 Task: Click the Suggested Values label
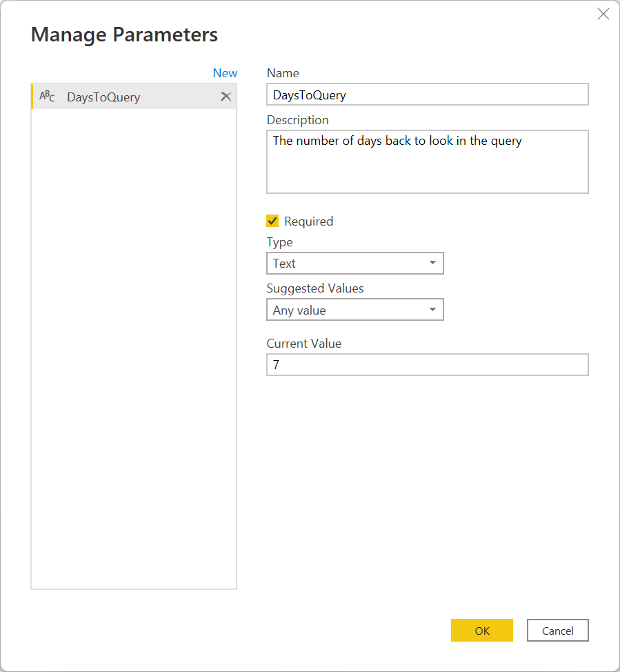315,288
